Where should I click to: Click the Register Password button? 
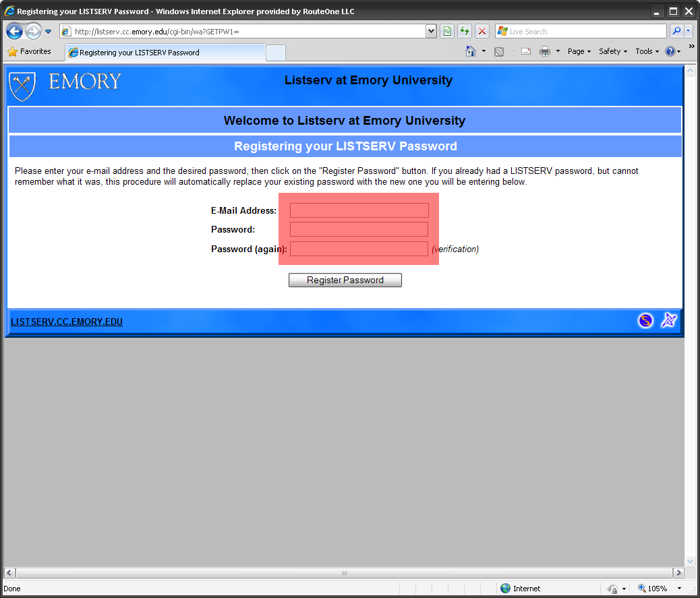pos(345,280)
